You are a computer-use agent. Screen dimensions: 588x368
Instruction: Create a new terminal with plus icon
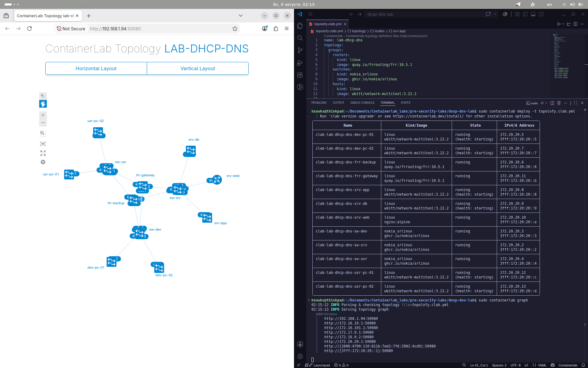(542, 103)
